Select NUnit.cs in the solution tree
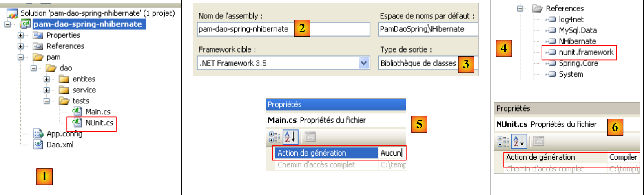 [99, 123]
